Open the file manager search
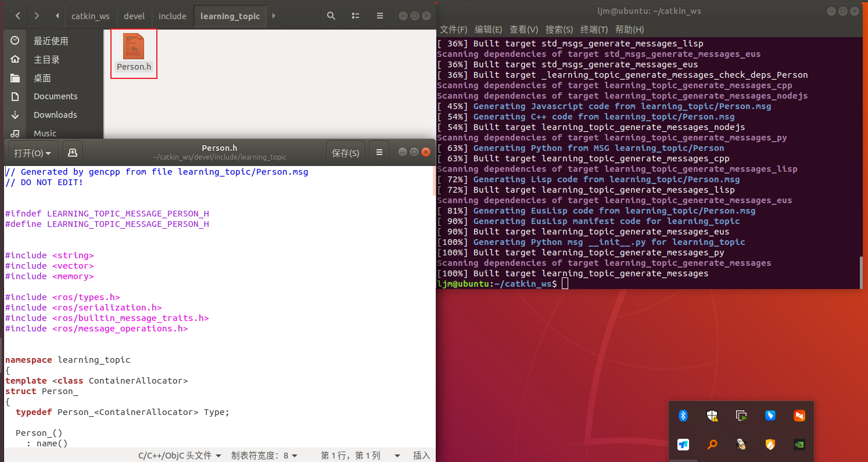 coord(331,16)
